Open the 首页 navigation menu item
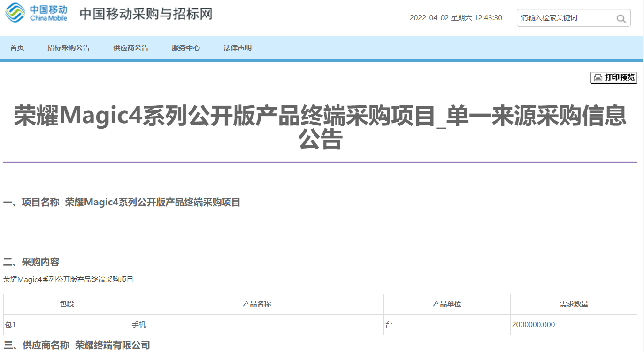The image size is (644, 352). tap(17, 47)
